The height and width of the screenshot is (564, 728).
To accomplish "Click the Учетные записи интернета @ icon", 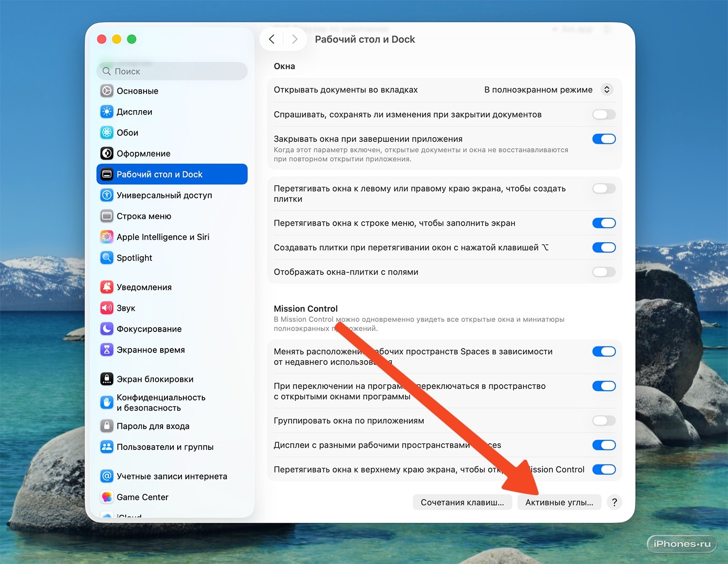I will pyautogui.click(x=107, y=476).
